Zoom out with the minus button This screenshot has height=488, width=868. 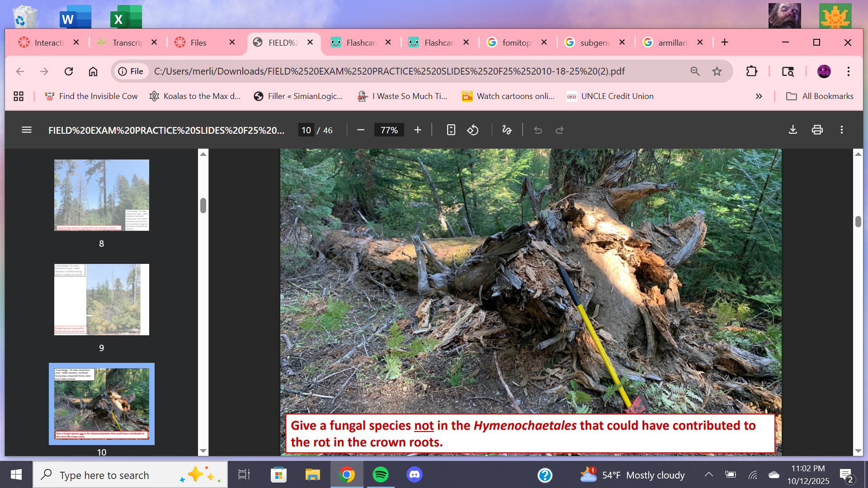pyautogui.click(x=360, y=130)
